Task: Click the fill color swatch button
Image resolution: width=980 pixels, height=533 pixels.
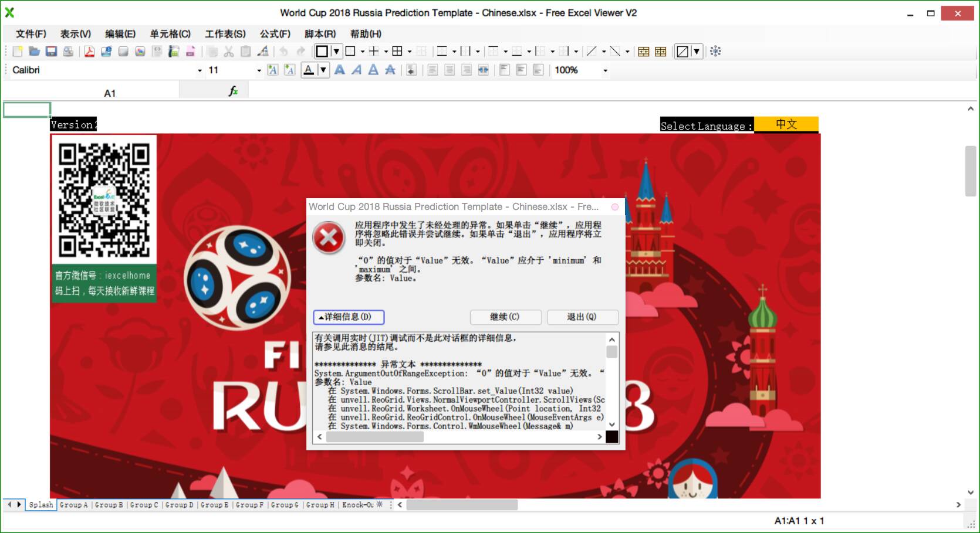Action: pyautogui.click(x=682, y=52)
